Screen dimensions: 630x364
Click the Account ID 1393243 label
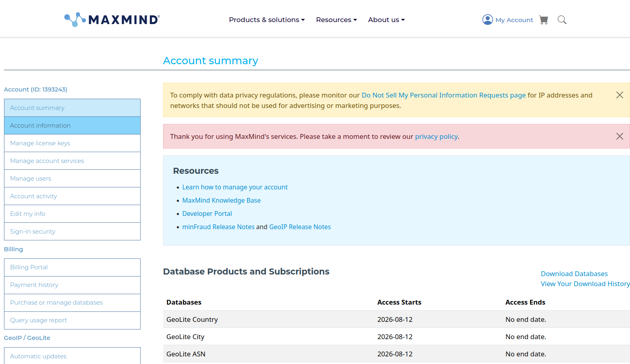(x=35, y=89)
